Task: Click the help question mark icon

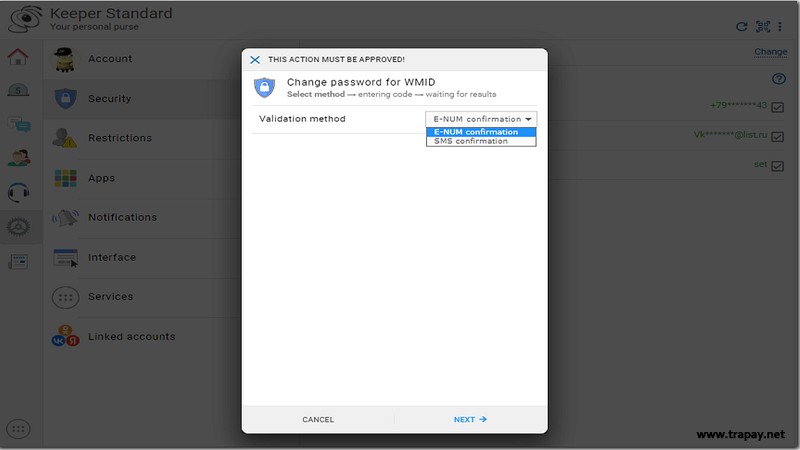Action: pos(779,79)
